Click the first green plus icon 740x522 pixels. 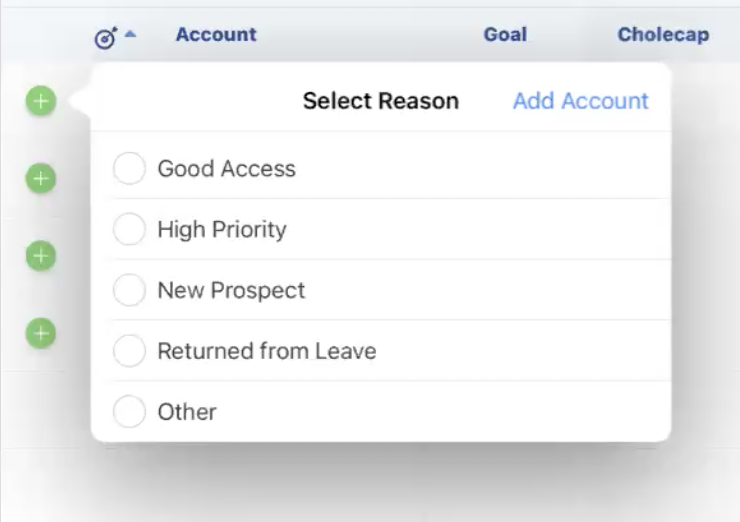click(x=40, y=100)
